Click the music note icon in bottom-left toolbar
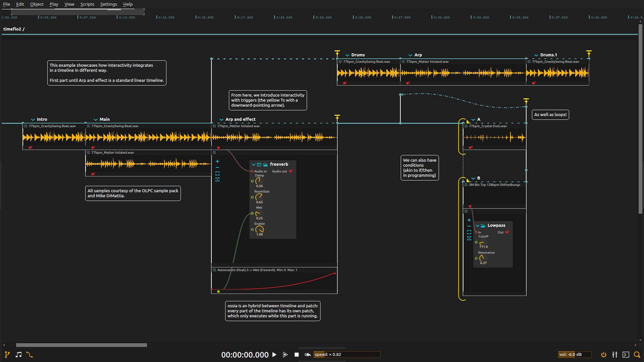The width and height of the screenshot is (644, 362). [18, 355]
